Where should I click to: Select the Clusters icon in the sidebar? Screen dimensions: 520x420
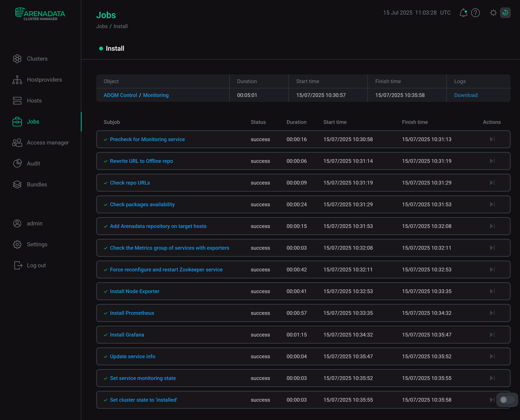pyautogui.click(x=17, y=59)
